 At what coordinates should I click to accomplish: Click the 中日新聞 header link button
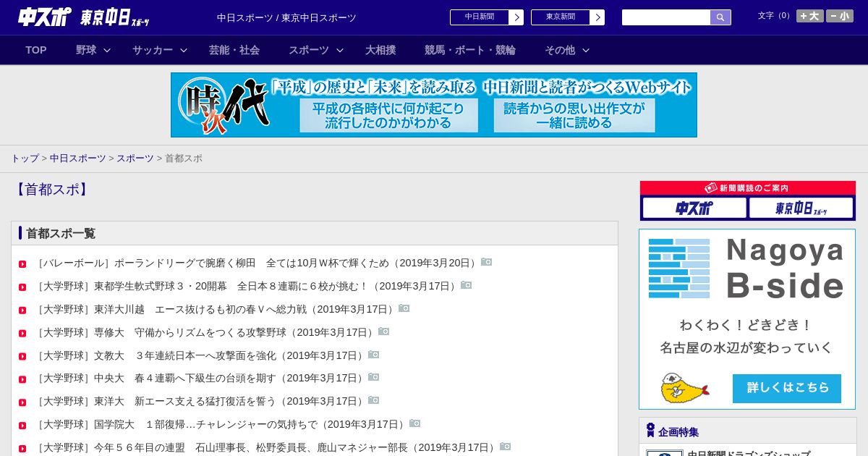(x=480, y=17)
